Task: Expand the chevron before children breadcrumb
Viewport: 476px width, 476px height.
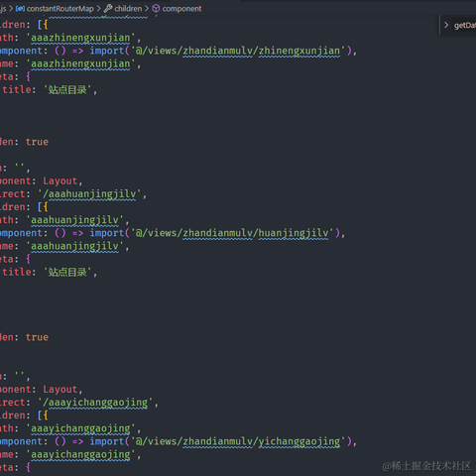Action: pyautogui.click(x=99, y=9)
